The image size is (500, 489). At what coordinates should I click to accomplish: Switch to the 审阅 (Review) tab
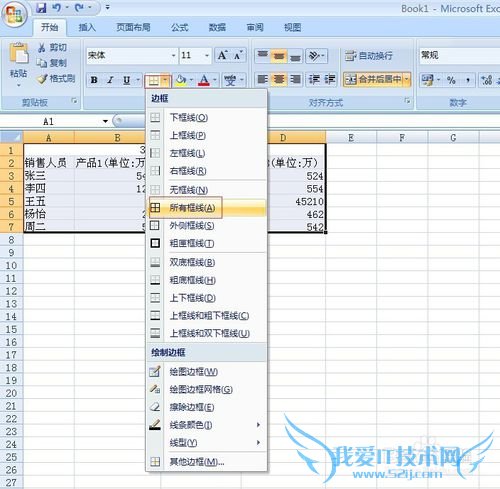coord(255,27)
